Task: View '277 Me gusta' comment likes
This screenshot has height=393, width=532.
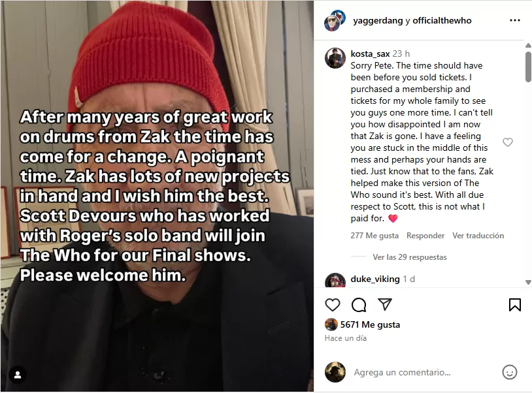Action: pyautogui.click(x=374, y=236)
